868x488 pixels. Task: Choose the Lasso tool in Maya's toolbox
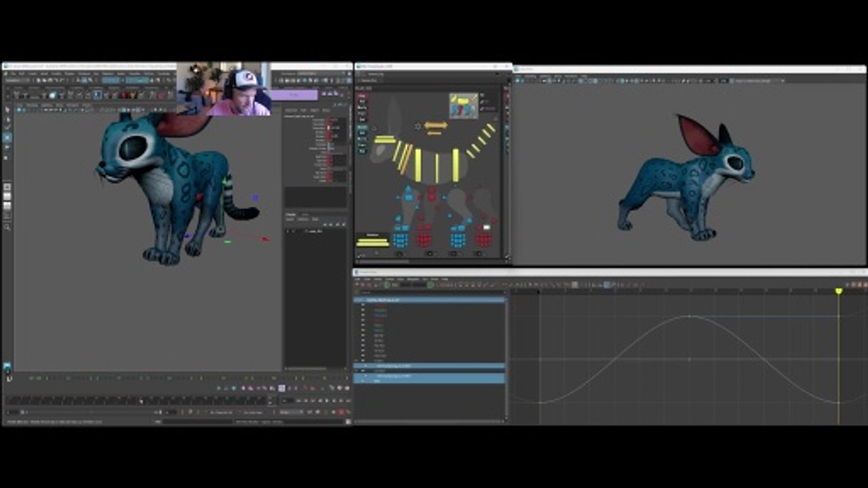point(7,118)
